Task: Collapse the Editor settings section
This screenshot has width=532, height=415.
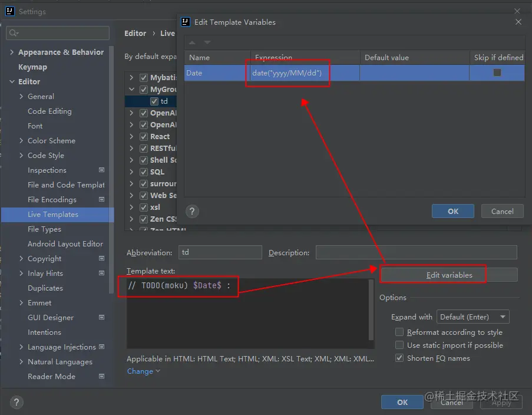Action: [x=12, y=81]
